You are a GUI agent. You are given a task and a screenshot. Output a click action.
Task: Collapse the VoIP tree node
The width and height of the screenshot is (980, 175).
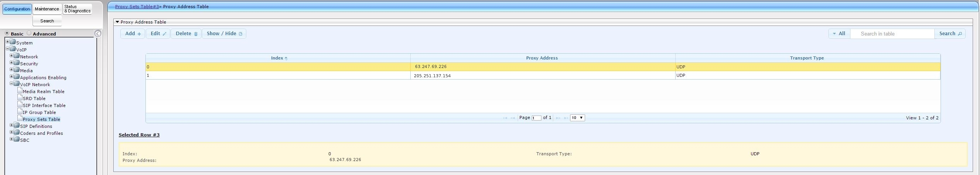[7, 49]
